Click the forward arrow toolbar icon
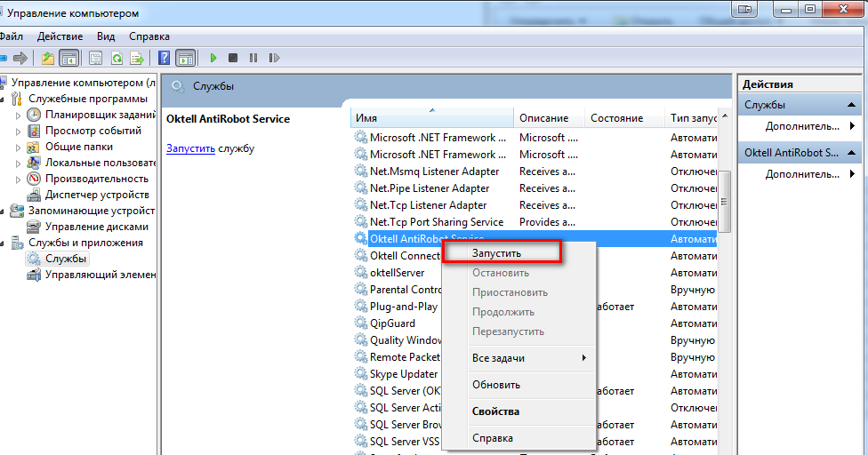This screenshot has width=868, height=455. tap(20, 58)
